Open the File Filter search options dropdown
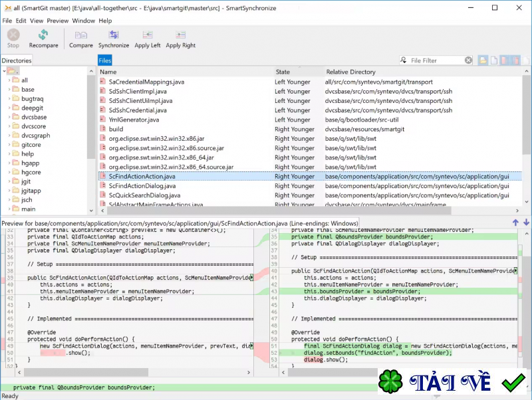The height and width of the screenshot is (400, 532). click(x=404, y=60)
